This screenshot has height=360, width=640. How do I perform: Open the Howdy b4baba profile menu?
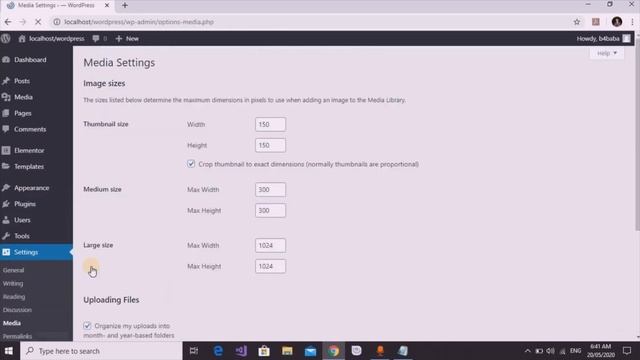point(603,38)
